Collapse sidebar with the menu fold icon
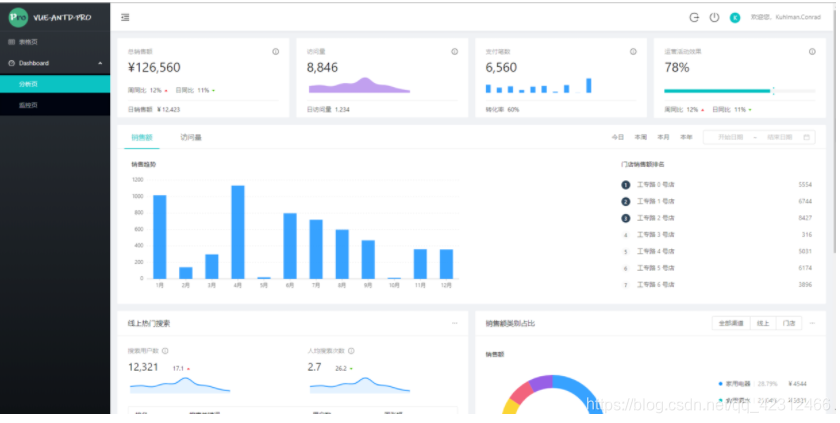The image size is (840, 423). pos(125,17)
